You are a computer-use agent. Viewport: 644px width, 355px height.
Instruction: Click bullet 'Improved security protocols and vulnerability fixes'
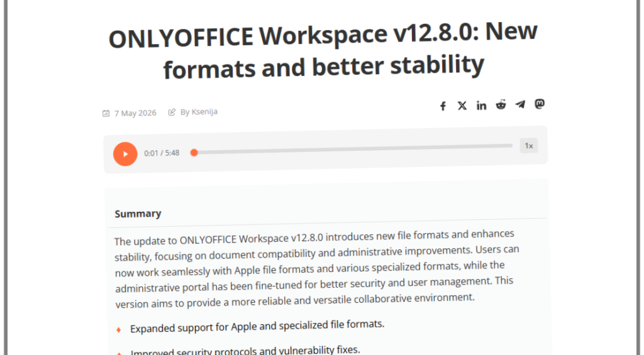tap(245, 351)
